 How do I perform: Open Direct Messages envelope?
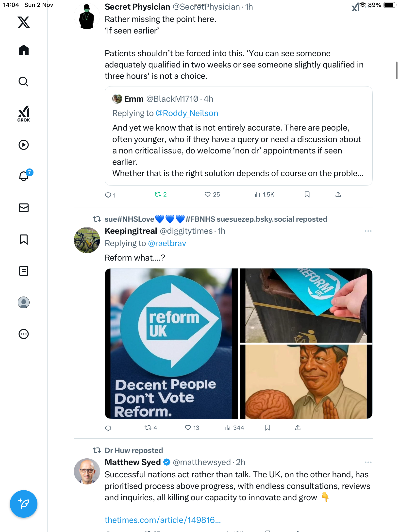point(24,208)
